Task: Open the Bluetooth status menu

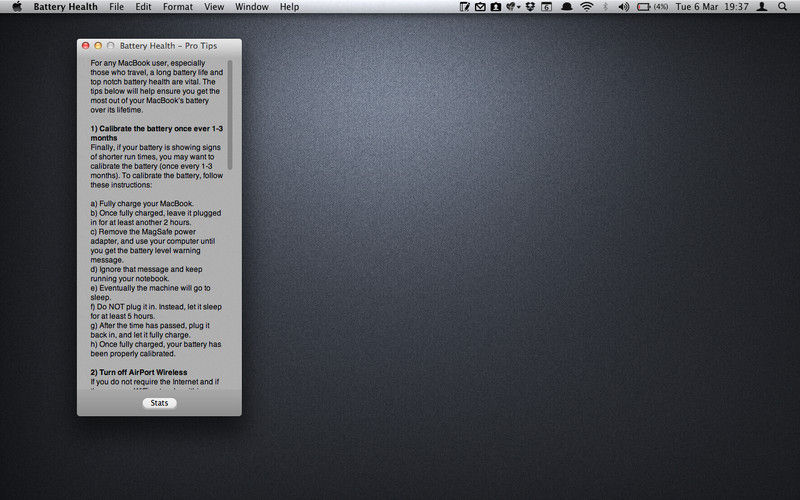Action: click(x=605, y=7)
